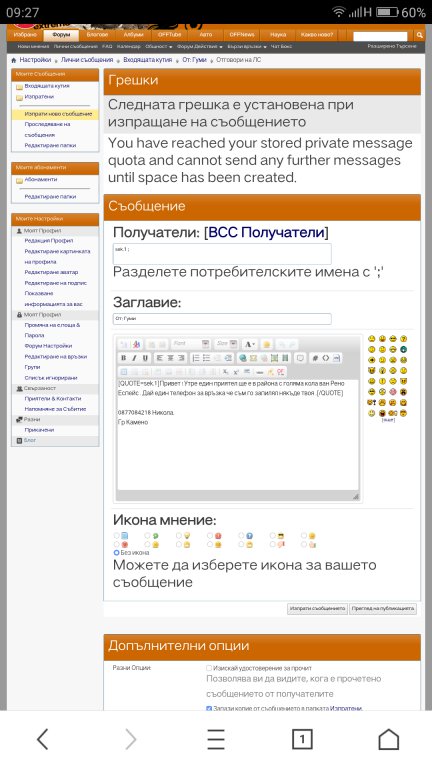Expand the Форум Действия dropdown
This screenshot has width=432, height=768.
click(x=199, y=47)
